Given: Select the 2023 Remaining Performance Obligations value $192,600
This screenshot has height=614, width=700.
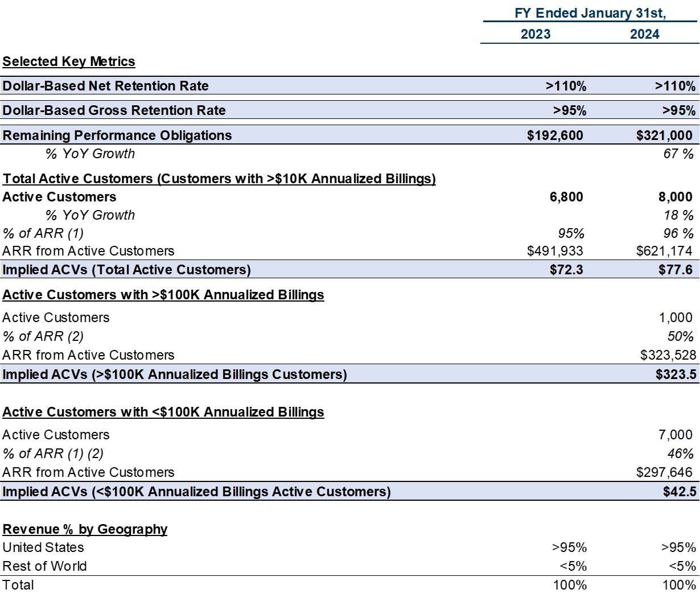Looking at the screenshot, I should (x=555, y=135).
